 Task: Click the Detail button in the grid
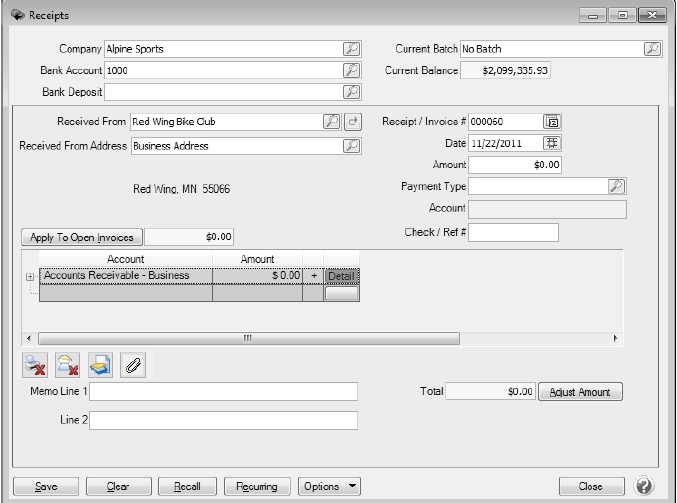(341, 276)
